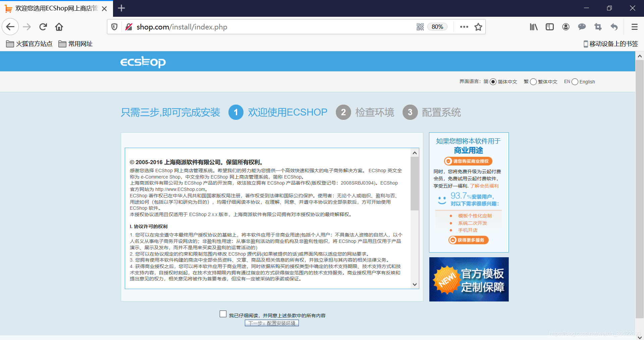Click the license agreement scroll up arrow
The image size is (644, 340).
point(415,153)
